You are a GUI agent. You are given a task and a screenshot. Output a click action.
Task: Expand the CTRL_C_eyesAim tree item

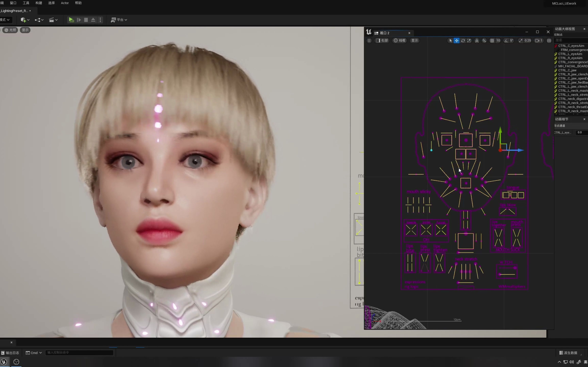554,46
